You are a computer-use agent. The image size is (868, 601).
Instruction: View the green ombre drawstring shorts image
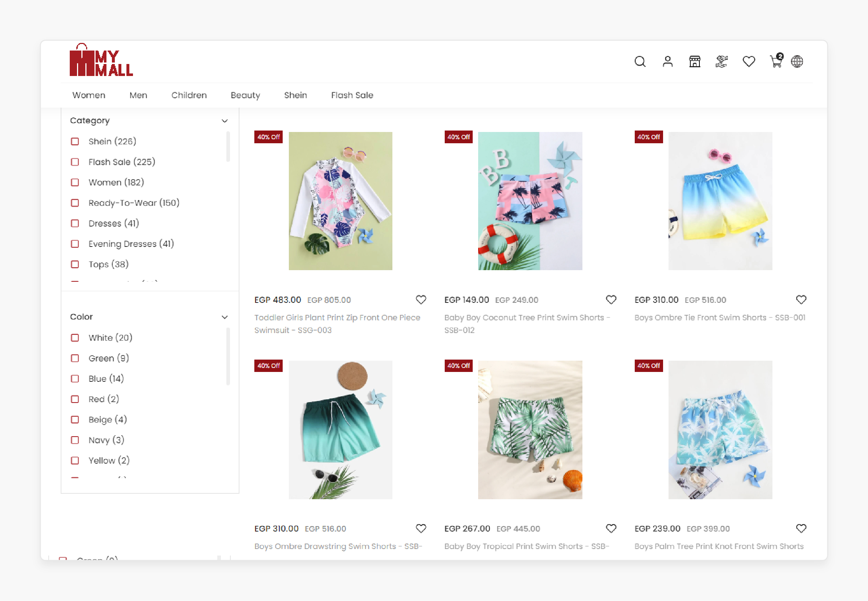340,430
